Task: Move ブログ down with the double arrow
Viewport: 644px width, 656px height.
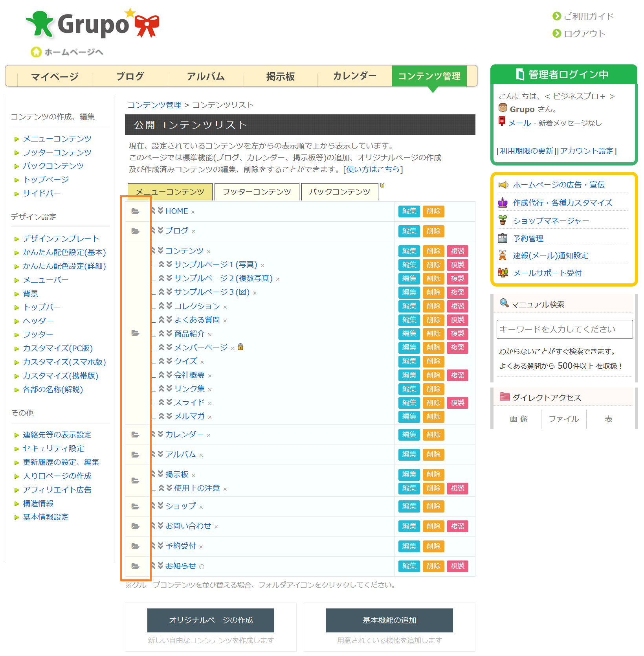Action: click(x=160, y=231)
